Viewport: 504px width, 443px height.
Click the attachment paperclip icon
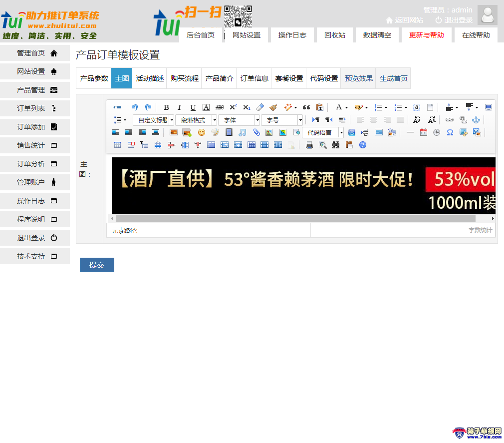point(256,132)
